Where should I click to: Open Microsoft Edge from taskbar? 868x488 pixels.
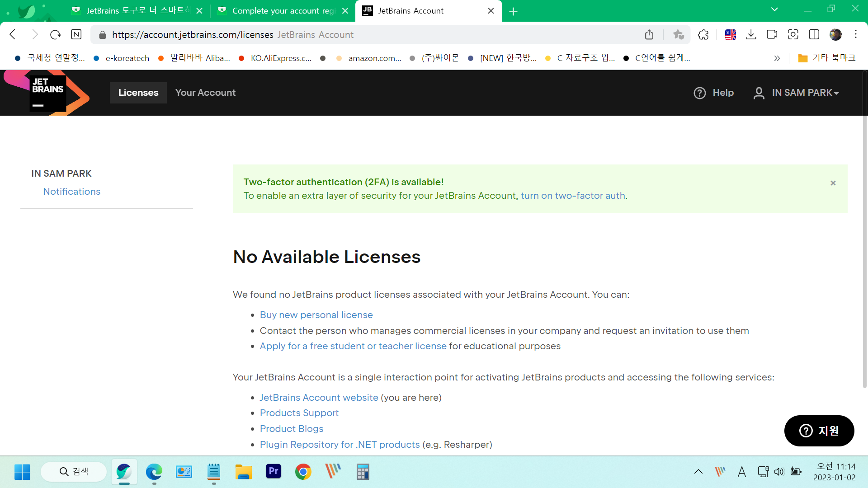[x=154, y=472]
